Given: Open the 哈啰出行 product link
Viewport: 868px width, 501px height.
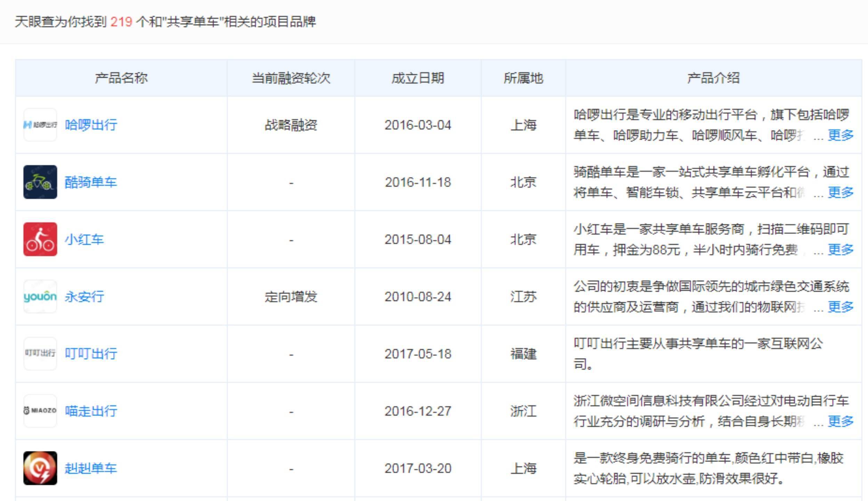Looking at the screenshot, I should pyautogui.click(x=91, y=125).
